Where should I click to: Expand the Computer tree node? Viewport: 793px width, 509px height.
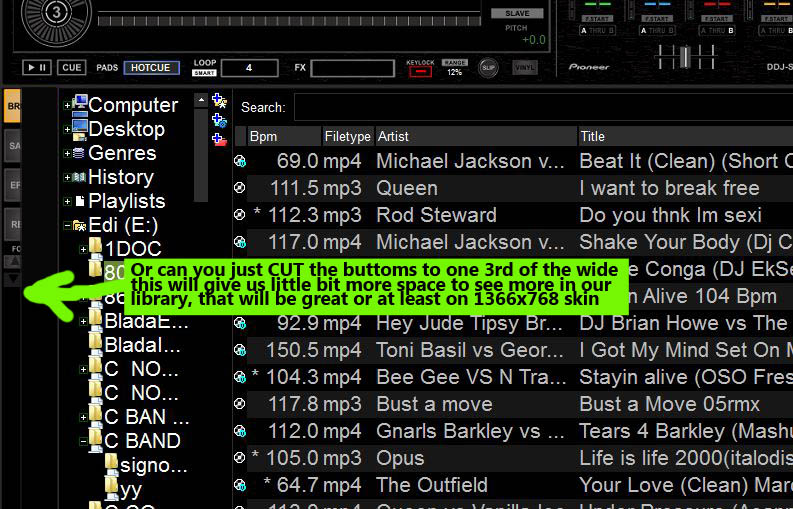(67, 105)
